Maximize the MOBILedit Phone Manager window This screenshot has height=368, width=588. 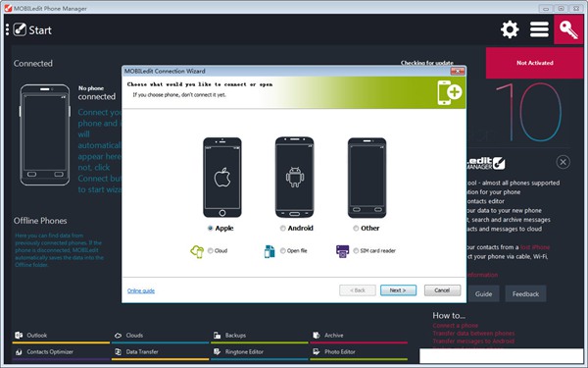click(x=561, y=8)
